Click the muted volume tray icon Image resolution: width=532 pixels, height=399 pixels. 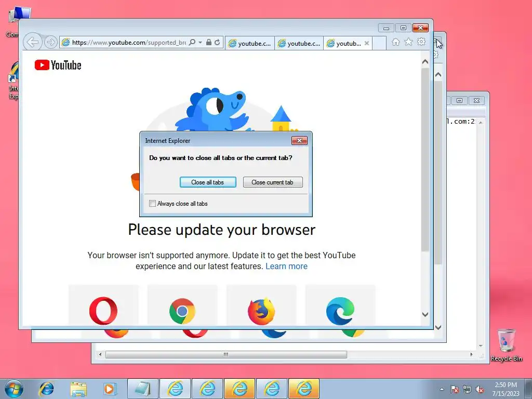click(480, 389)
